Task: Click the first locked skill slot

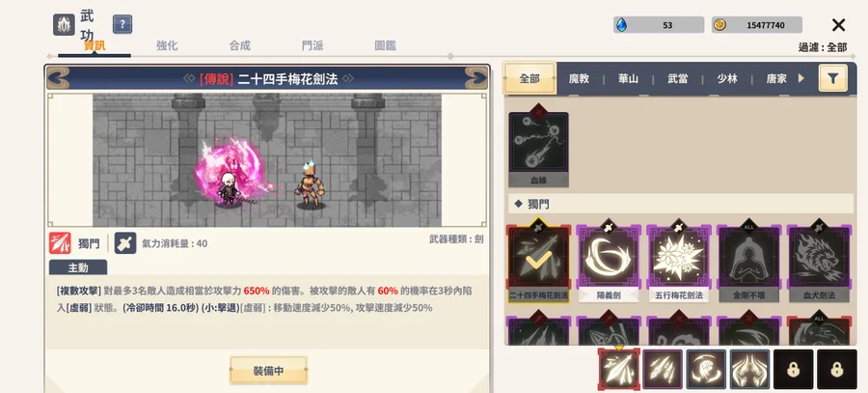Action: tap(794, 369)
